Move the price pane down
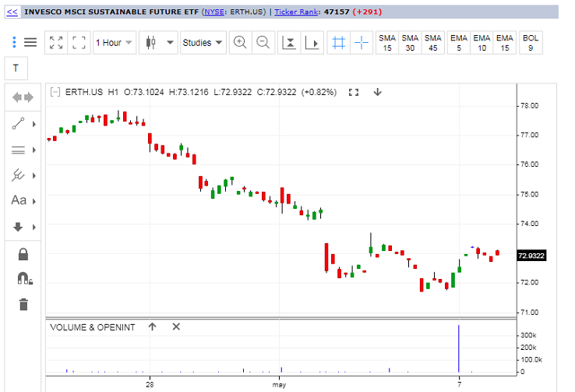This screenshot has height=392, width=575. point(377,92)
